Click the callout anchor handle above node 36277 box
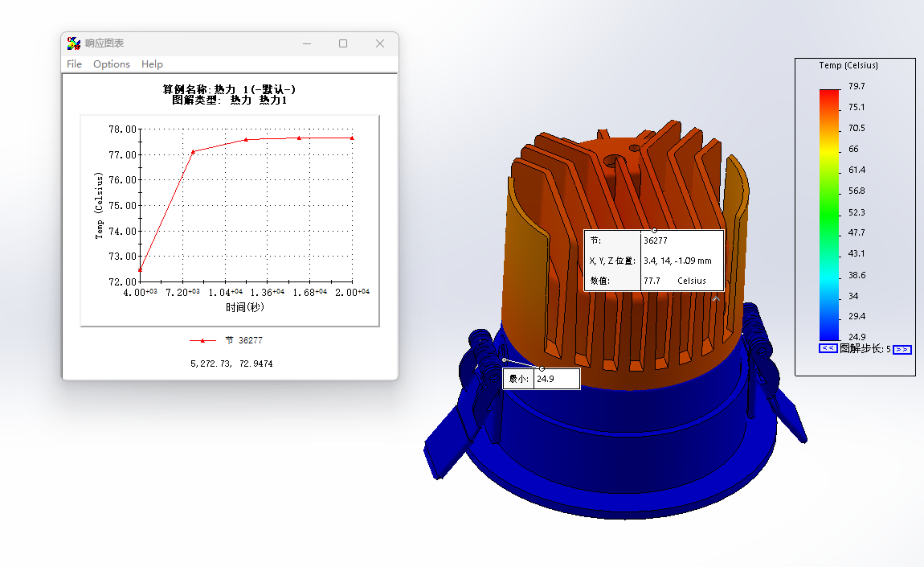The height and width of the screenshot is (567, 924). click(654, 230)
